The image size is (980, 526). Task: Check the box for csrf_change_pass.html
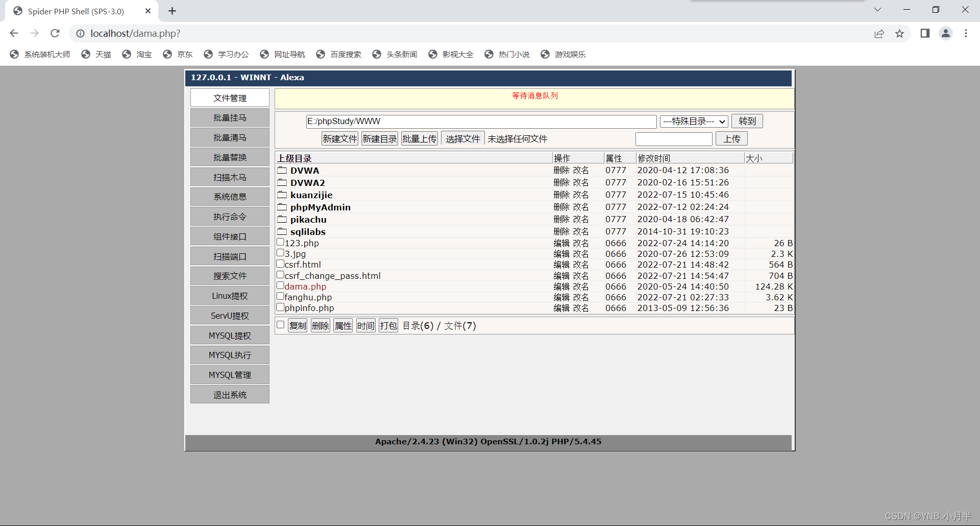pyautogui.click(x=280, y=275)
